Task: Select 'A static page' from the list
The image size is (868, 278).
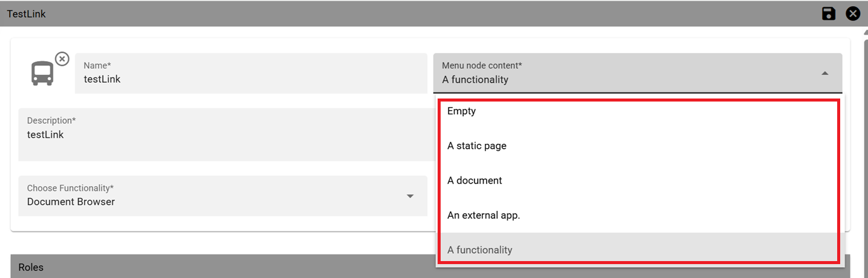Action: 639,146
